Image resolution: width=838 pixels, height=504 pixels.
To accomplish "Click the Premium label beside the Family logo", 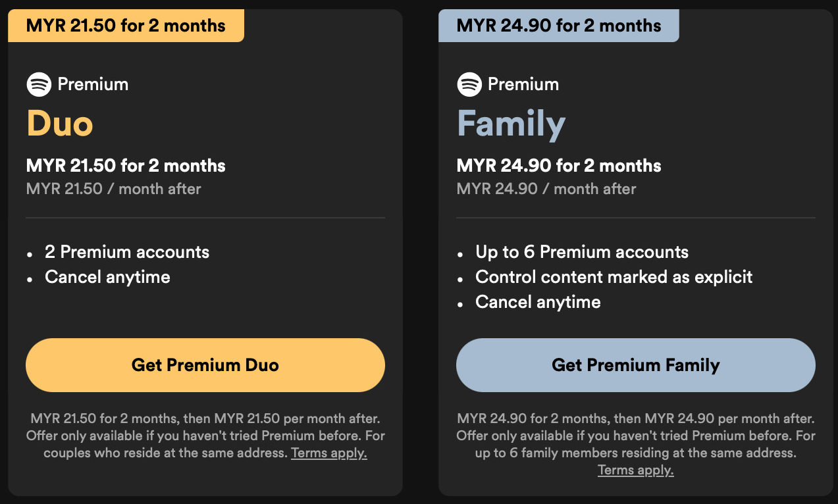I will 523,84.
